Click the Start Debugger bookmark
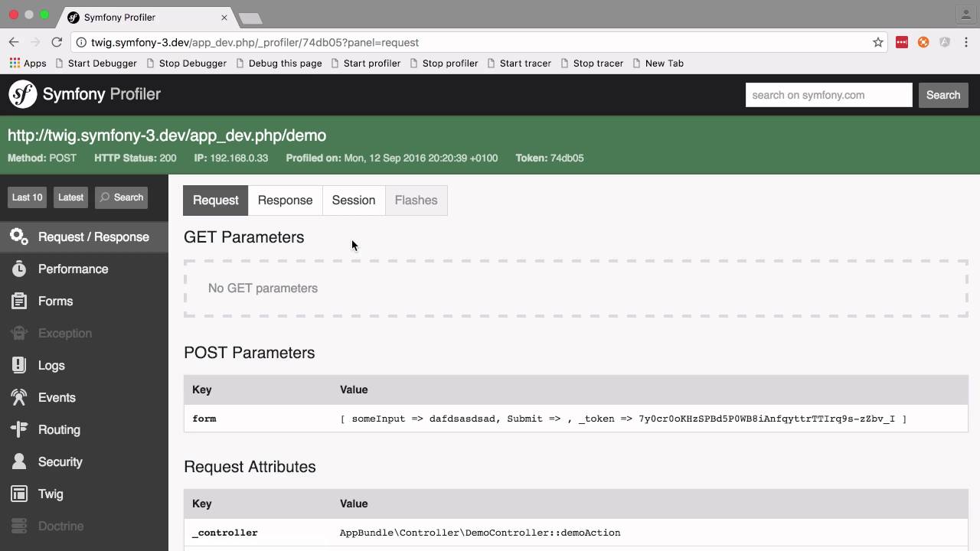The image size is (980, 551). click(x=96, y=63)
